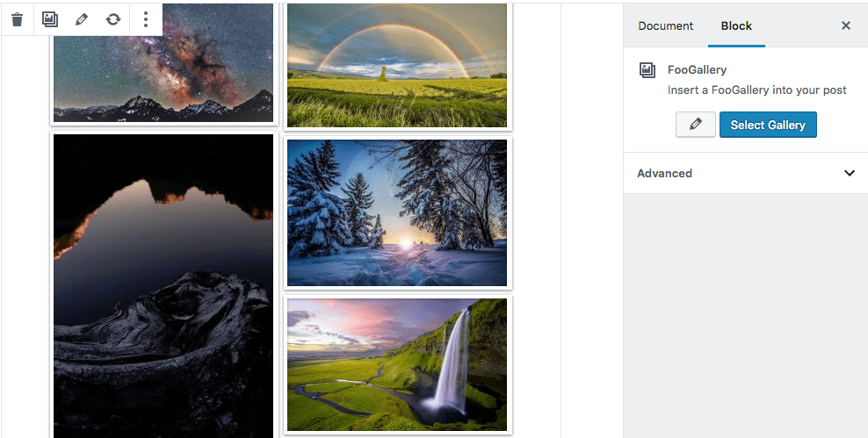The height and width of the screenshot is (438, 868).
Task: Click the pencil edit button beside Select Gallery
Action: pyautogui.click(x=696, y=125)
